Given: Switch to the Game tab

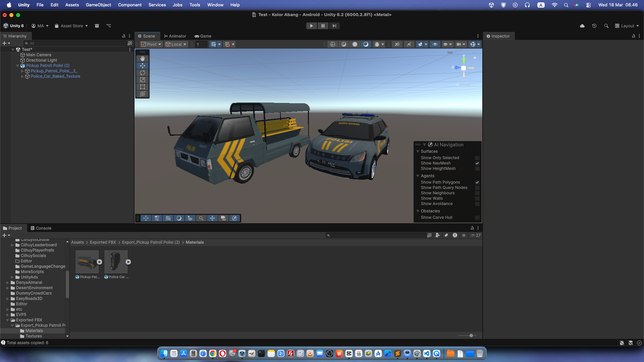Looking at the screenshot, I should click(x=203, y=36).
